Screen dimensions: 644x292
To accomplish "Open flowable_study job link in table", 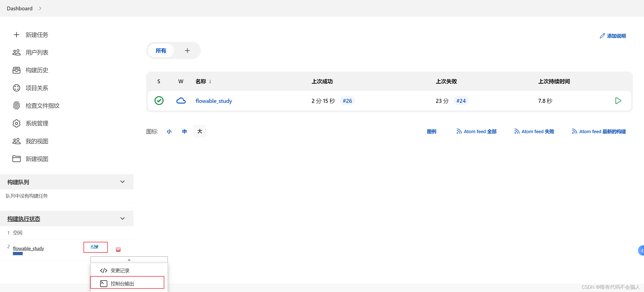I will [214, 101].
